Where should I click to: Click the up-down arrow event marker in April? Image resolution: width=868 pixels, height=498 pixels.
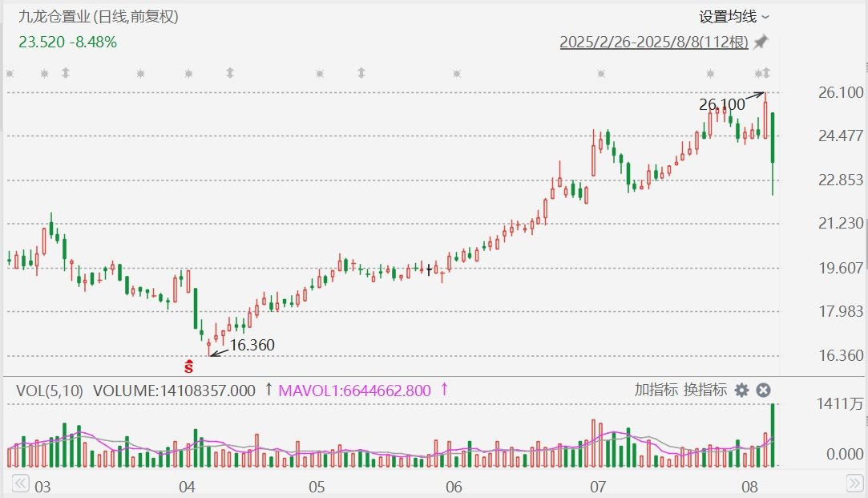tap(230, 73)
